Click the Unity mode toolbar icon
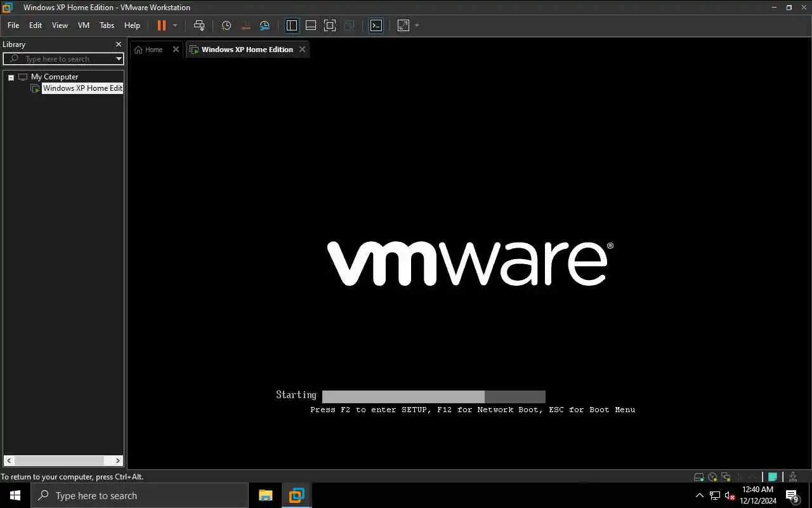This screenshot has height=508, width=812. 349,25
